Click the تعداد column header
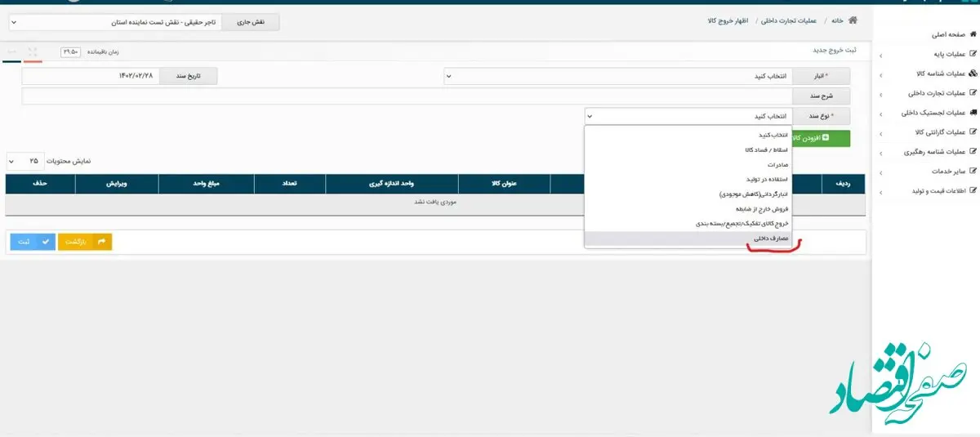 pos(290,184)
